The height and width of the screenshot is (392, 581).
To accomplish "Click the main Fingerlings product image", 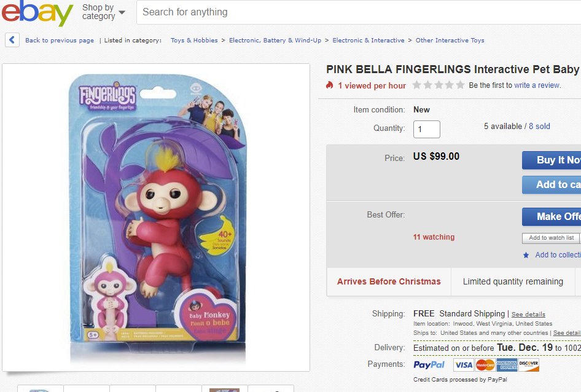I will [x=156, y=217].
